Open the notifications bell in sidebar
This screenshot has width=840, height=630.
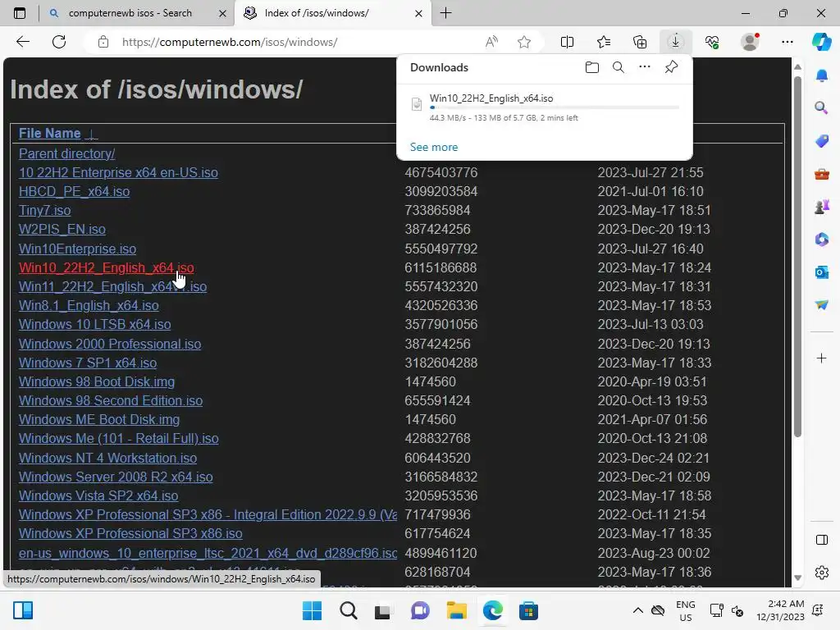822,75
